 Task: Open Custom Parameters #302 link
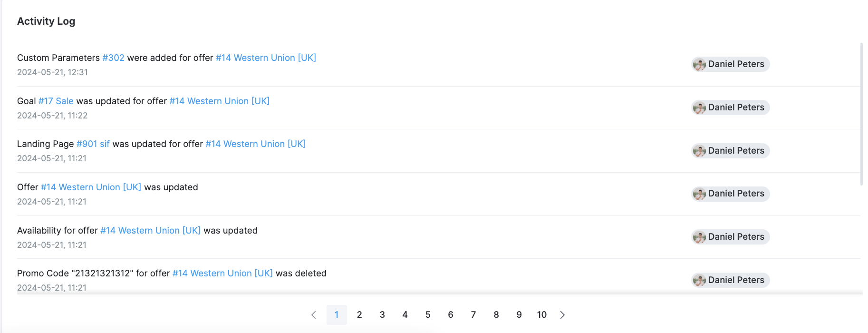click(113, 58)
